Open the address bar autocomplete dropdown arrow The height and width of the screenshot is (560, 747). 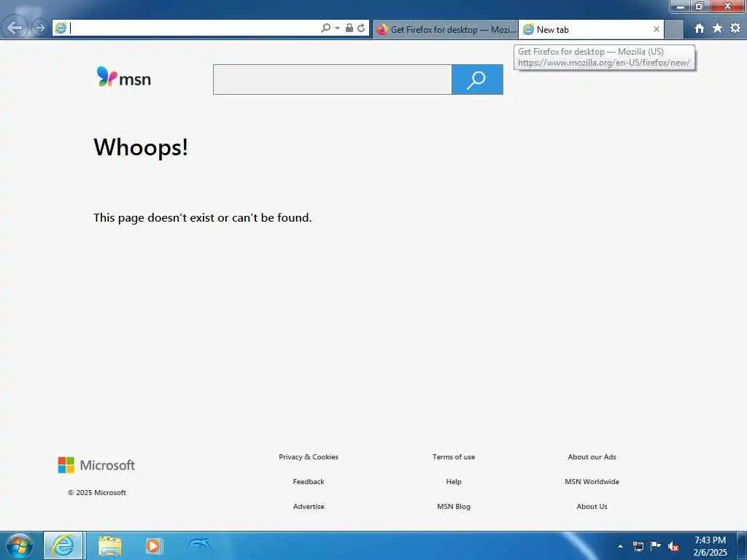(x=337, y=28)
